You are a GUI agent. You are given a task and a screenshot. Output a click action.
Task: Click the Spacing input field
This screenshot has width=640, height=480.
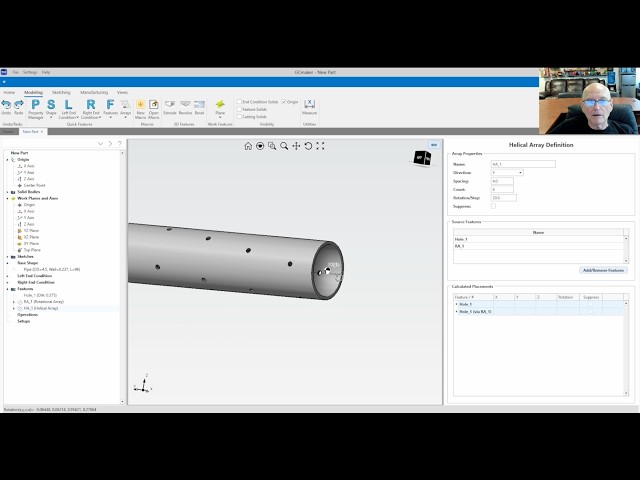502,181
